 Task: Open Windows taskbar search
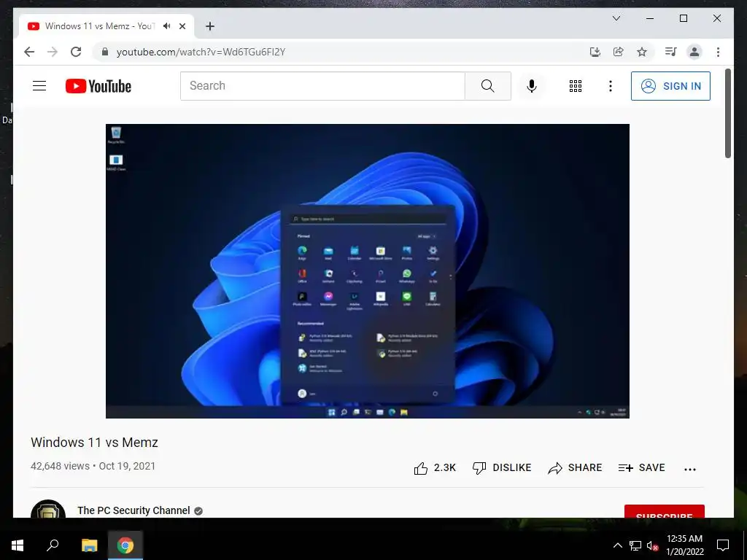53,545
